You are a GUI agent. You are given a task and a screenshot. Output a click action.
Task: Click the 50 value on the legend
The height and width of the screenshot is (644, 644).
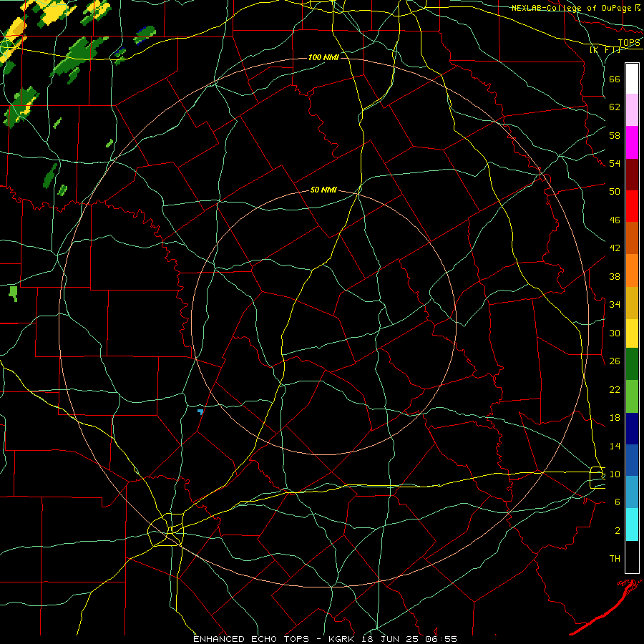615,191
